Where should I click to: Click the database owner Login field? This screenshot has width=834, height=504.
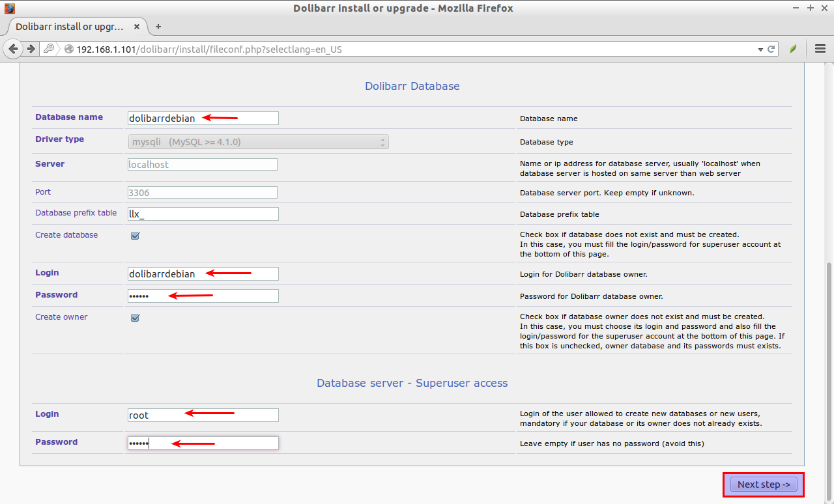[203, 273]
